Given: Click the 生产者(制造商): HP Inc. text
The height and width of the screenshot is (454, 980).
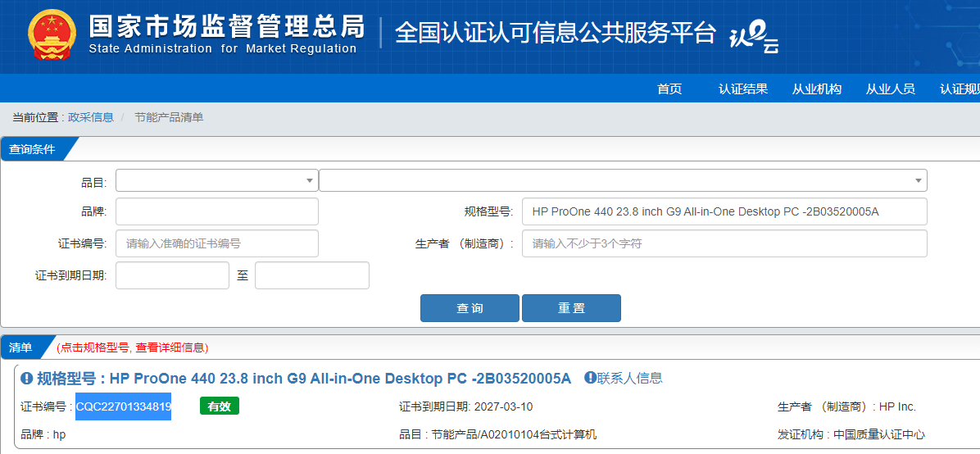Looking at the screenshot, I should point(847,407).
